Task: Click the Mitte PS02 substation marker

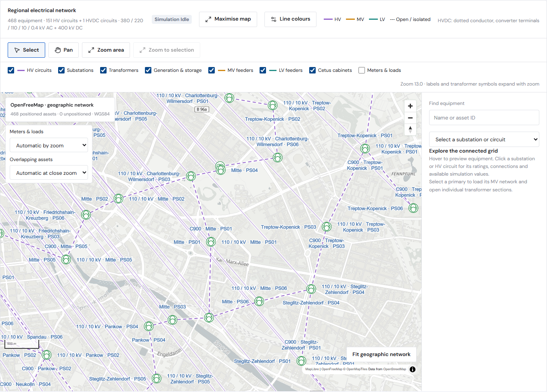Action: (118, 199)
